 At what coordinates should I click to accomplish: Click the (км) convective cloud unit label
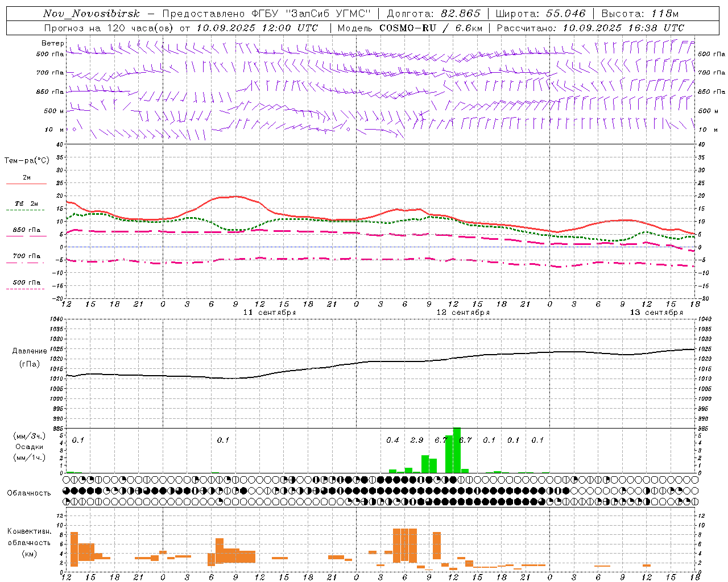(30, 554)
